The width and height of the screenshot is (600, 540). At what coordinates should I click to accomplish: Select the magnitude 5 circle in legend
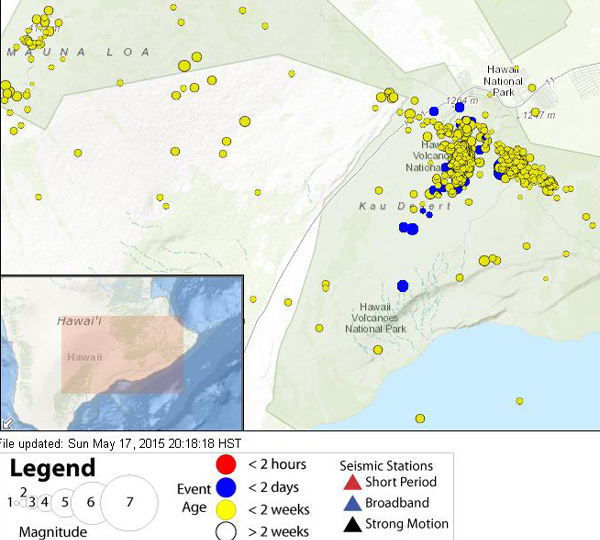point(64,501)
